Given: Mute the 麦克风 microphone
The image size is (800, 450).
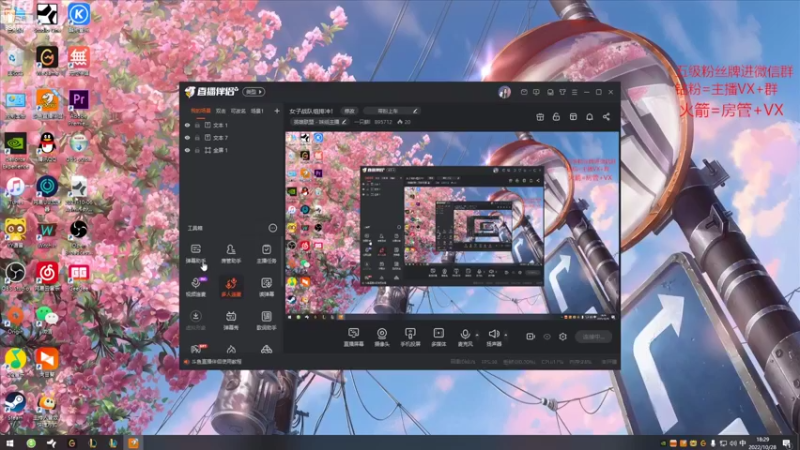Looking at the screenshot, I should click(x=465, y=337).
